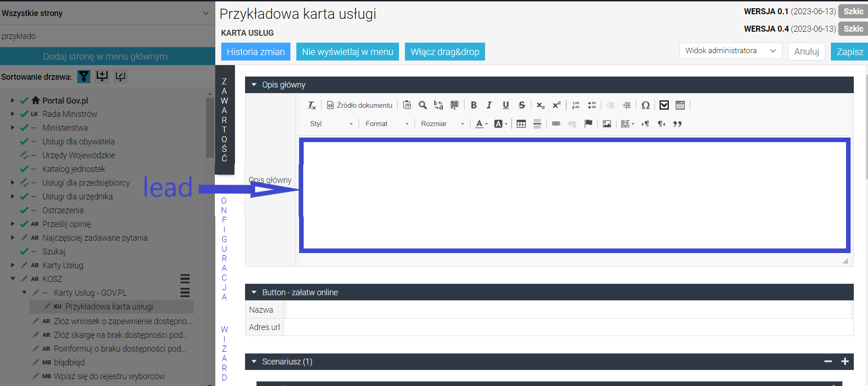The width and height of the screenshot is (868, 386).
Task: Switch to the KONFIGURACJA vertical tab
Action: pyautogui.click(x=224, y=244)
